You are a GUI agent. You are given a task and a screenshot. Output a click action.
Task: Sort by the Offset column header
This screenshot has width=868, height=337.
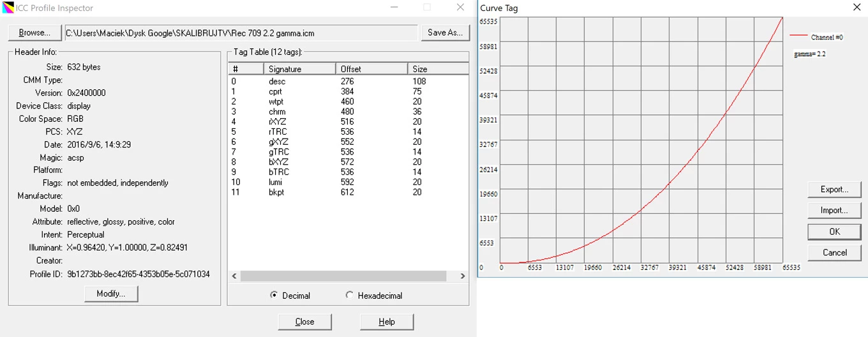(x=371, y=69)
